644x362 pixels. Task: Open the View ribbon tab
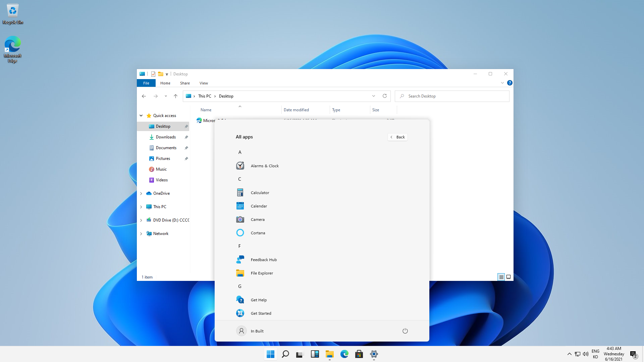click(204, 83)
